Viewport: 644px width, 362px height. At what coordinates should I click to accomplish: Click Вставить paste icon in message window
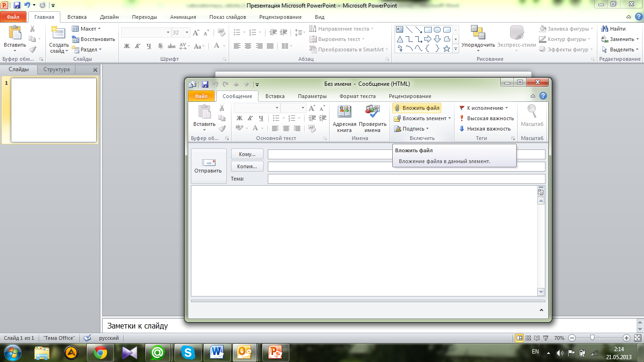pos(204,112)
